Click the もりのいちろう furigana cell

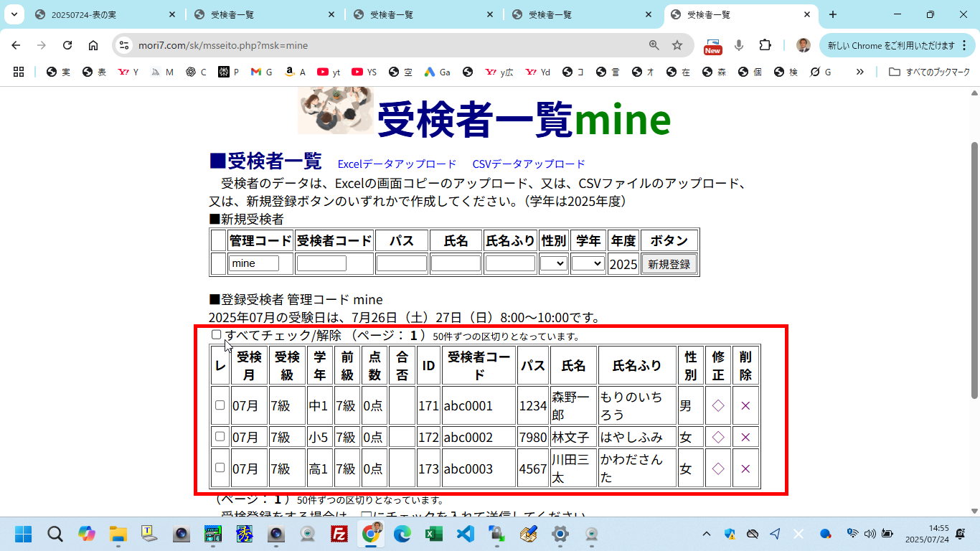click(638, 406)
